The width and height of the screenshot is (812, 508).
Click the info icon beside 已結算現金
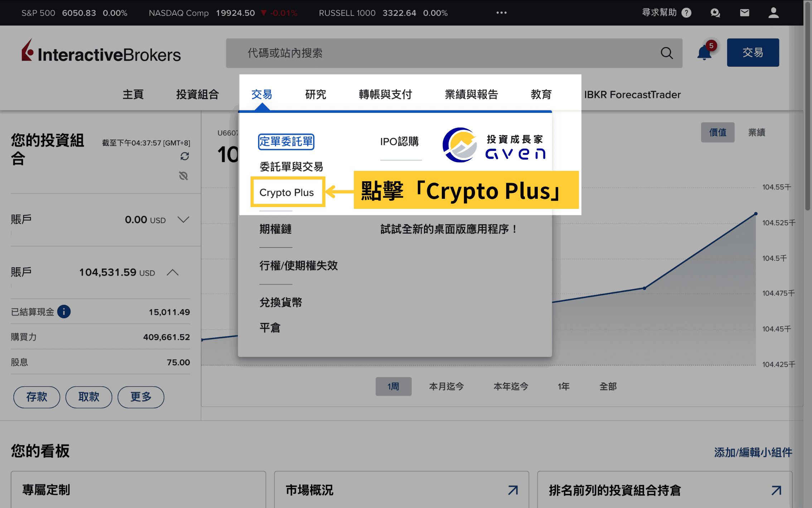click(x=64, y=312)
